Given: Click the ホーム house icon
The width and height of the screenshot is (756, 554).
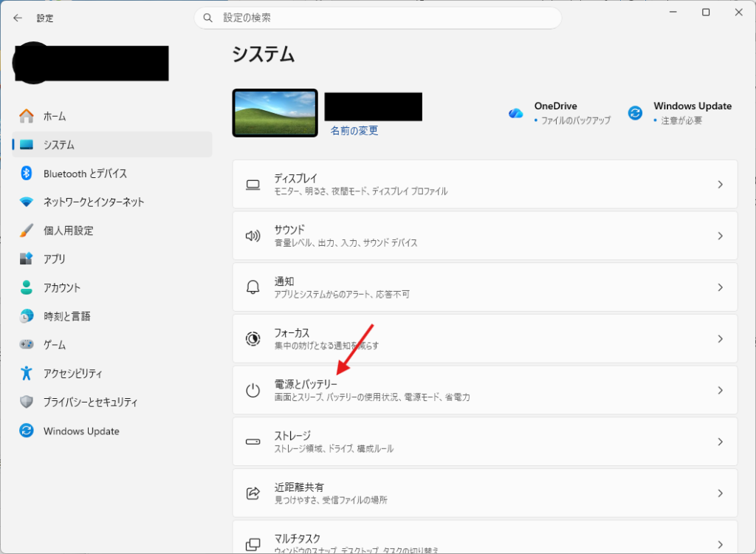Looking at the screenshot, I should point(27,116).
